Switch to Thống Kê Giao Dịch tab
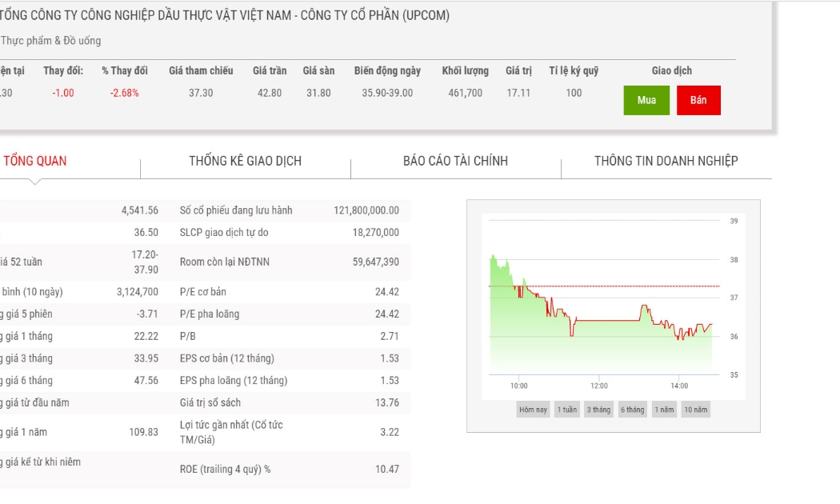 [x=246, y=161]
